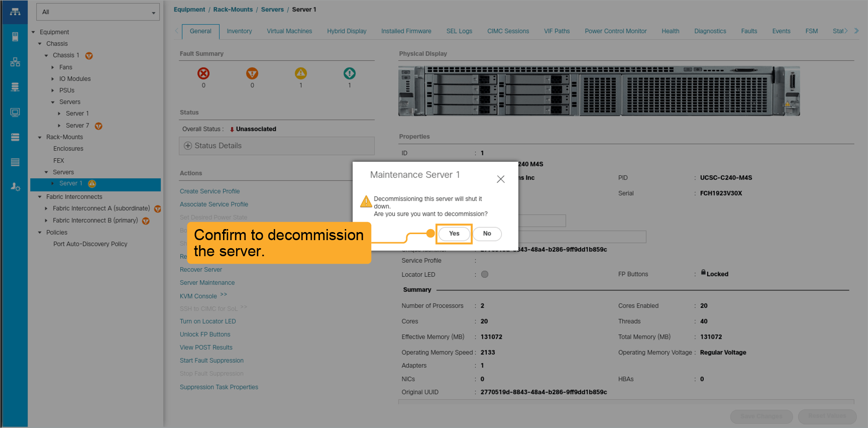The image size is (868, 428).
Task: Switch to the Faults tab
Action: point(749,31)
